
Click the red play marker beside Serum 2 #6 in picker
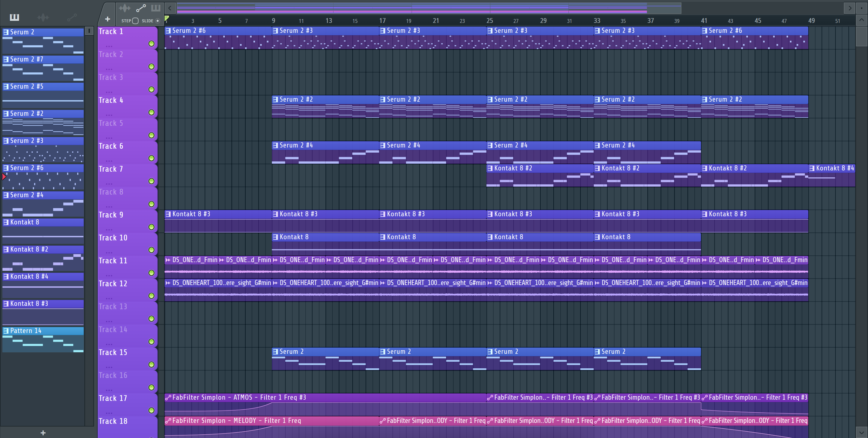coord(4,176)
